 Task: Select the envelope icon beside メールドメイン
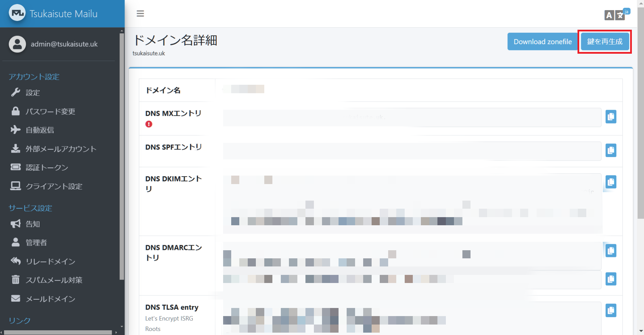click(16, 299)
